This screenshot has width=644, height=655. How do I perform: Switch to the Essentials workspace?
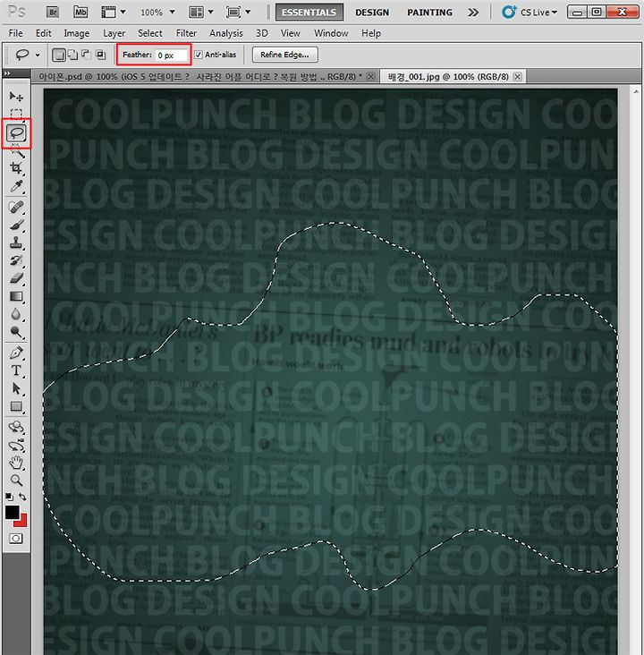pos(309,13)
